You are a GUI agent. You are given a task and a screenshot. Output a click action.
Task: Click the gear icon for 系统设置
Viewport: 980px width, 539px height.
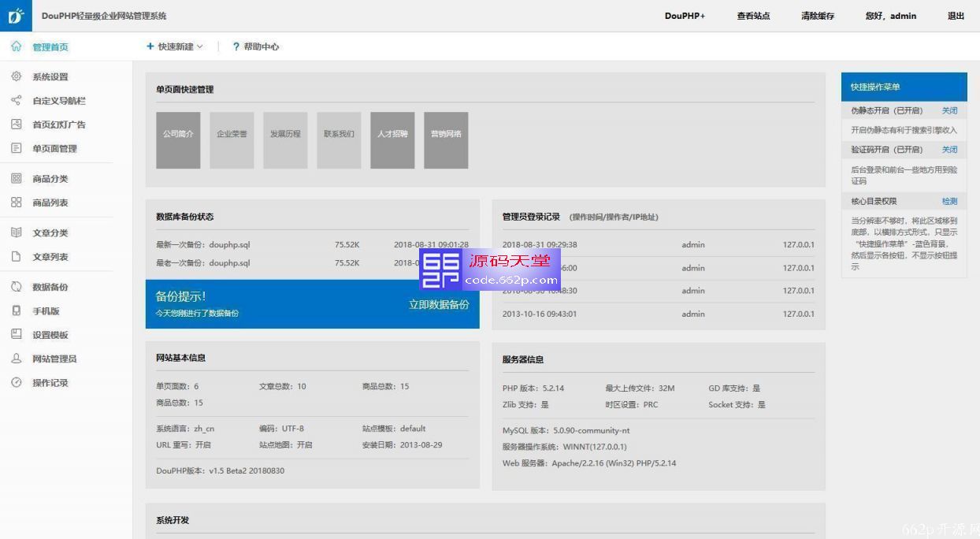click(x=16, y=76)
